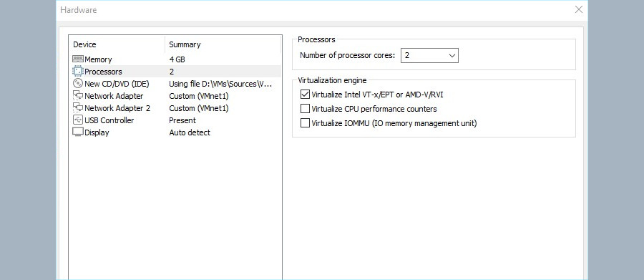644x280 pixels.
Task: Click the 'Using file D:\VMs\Sources' summary
Action: coord(220,84)
